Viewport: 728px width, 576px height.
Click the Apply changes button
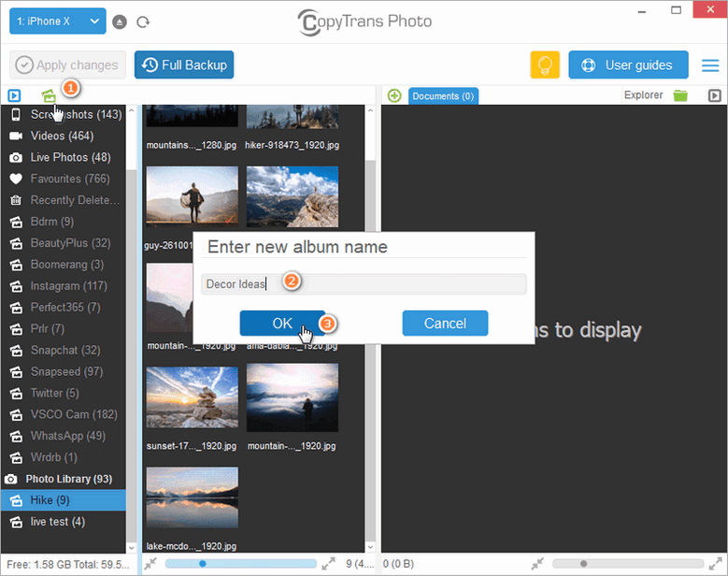coord(68,65)
